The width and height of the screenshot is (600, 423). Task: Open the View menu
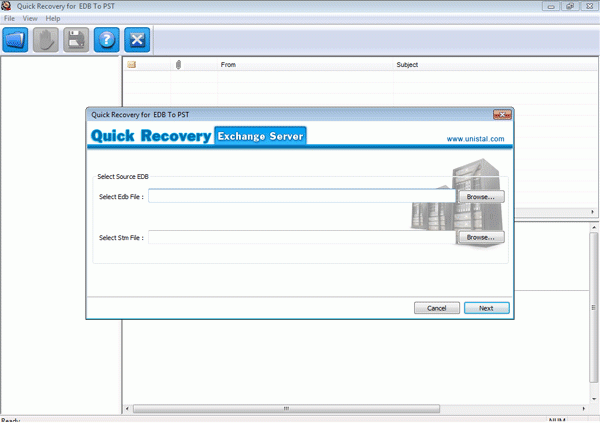click(x=30, y=19)
